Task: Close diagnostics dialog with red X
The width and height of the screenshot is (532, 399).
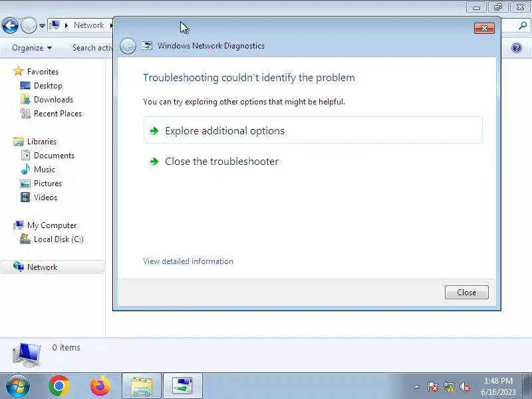Action: (484, 28)
